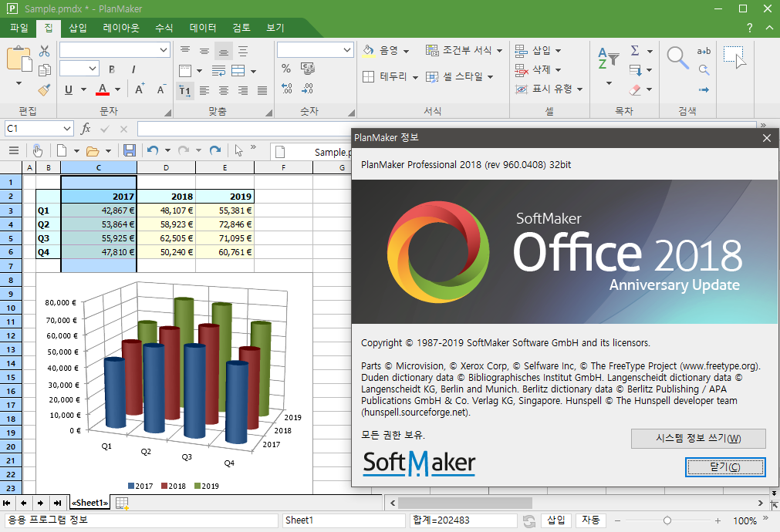780x532 pixels.
Task: Click the large magnifier Search icon
Action: click(677, 58)
